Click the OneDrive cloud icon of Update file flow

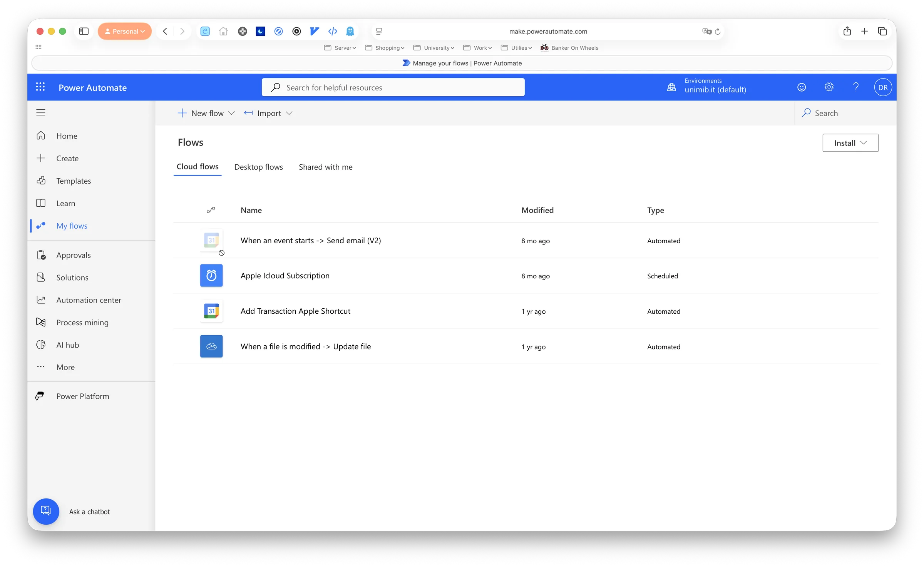click(211, 346)
